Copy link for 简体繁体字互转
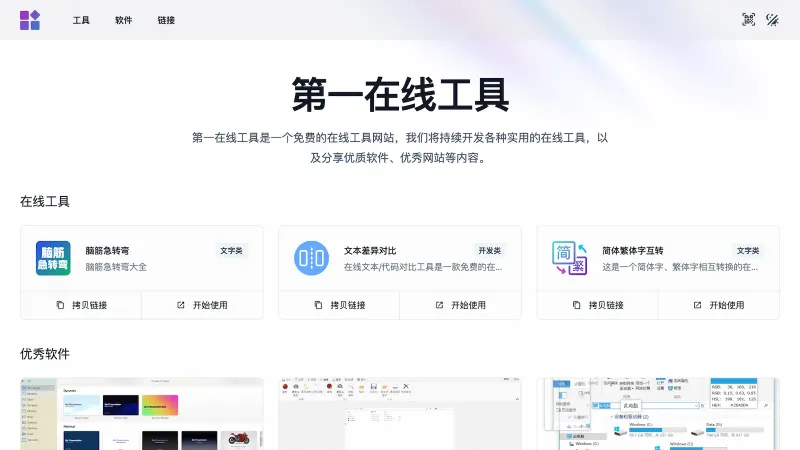Viewport: 800px width, 450px height. click(x=597, y=305)
